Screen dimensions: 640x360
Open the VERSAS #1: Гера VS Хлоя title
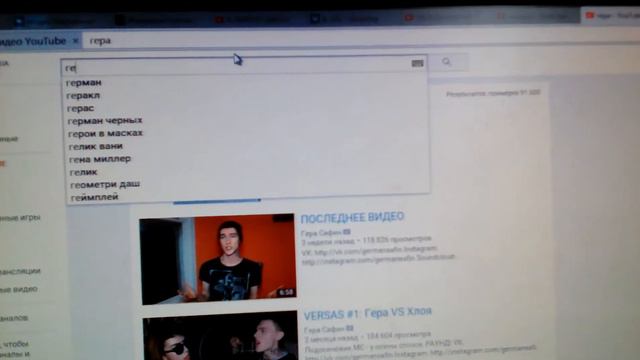pyautogui.click(x=368, y=313)
